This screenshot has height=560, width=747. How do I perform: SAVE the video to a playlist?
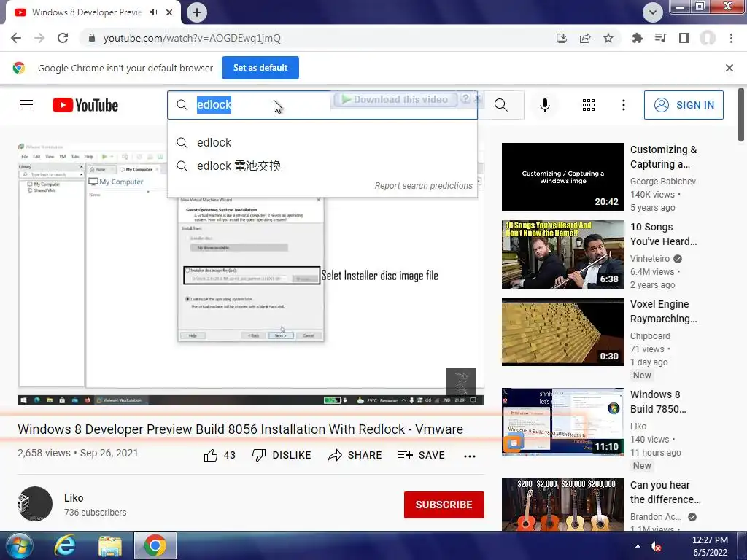point(421,455)
